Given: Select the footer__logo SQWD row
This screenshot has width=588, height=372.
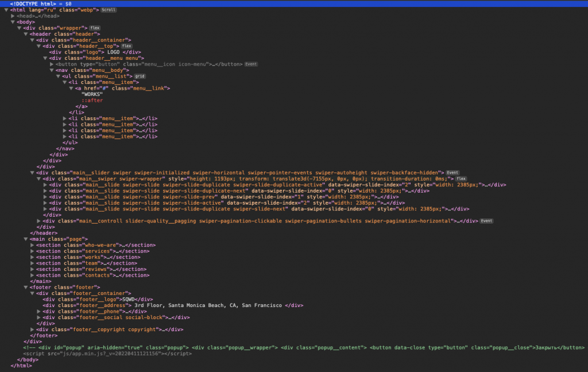Looking at the screenshot, I should (98, 299).
